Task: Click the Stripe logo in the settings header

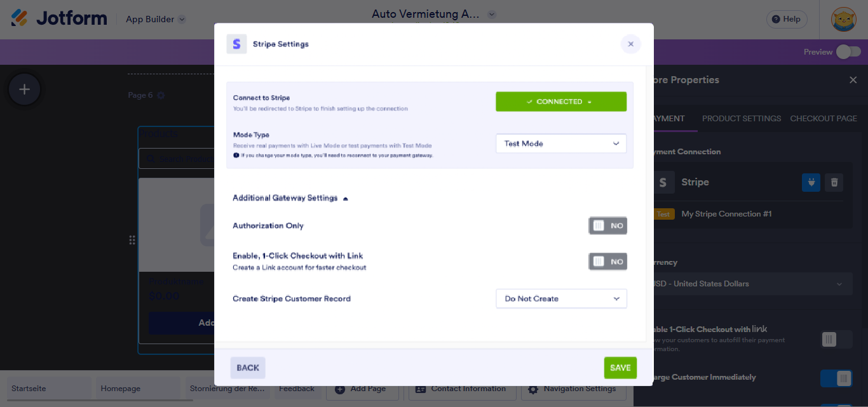Action: click(236, 44)
